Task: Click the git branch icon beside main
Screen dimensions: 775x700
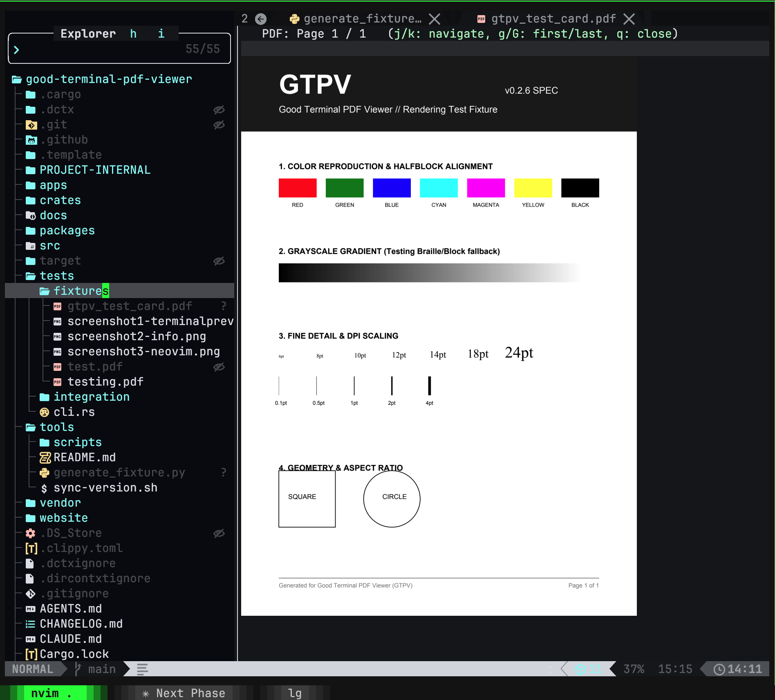Action: pyautogui.click(x=77, y=669)
